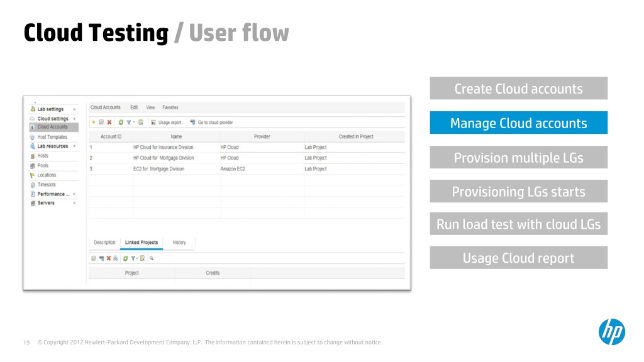Click the Usage Cloud report step

click(x=518, y=258)
